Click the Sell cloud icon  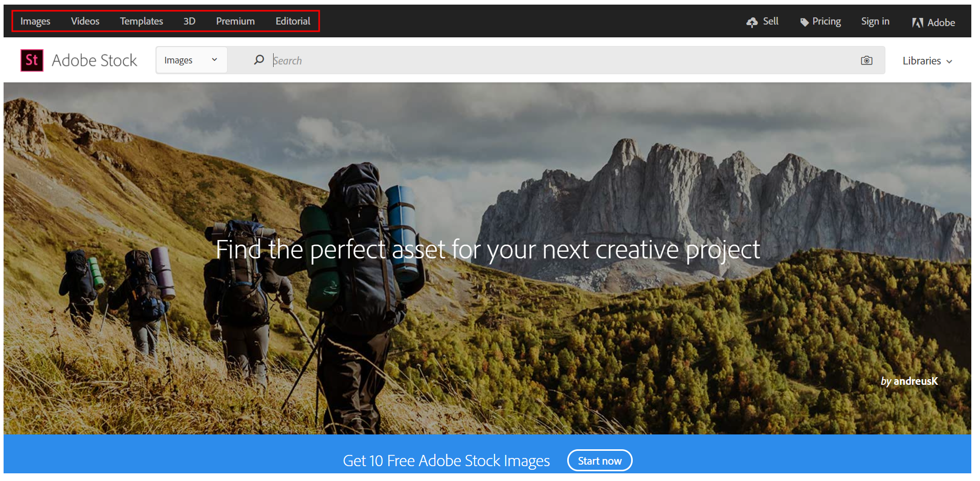click(x=751, y=21)
